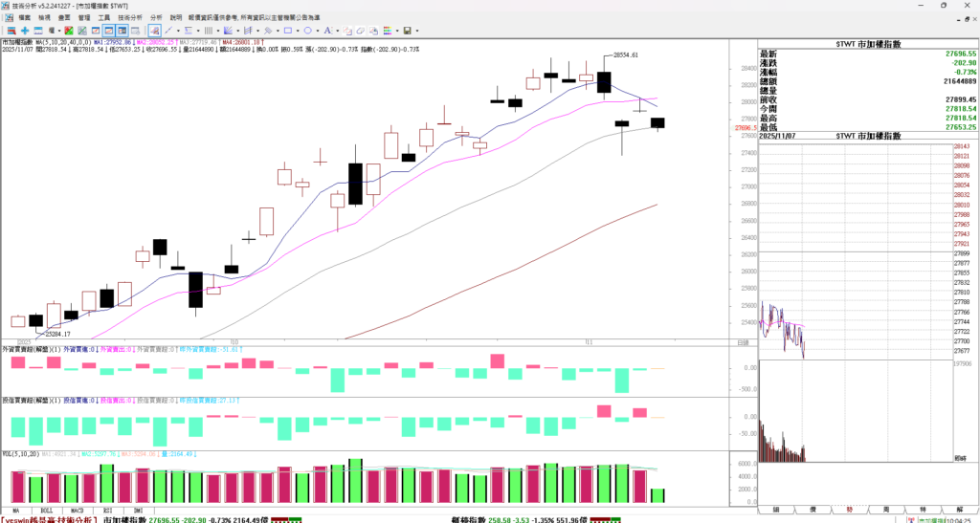
Task: Open the 技術分析 menu
Action: 130,17
